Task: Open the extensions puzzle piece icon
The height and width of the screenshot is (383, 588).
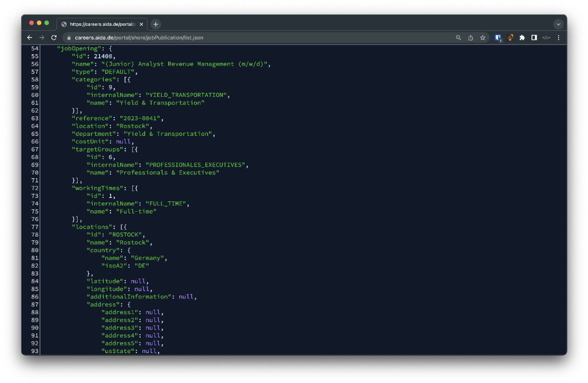Action: pos(522,37)
